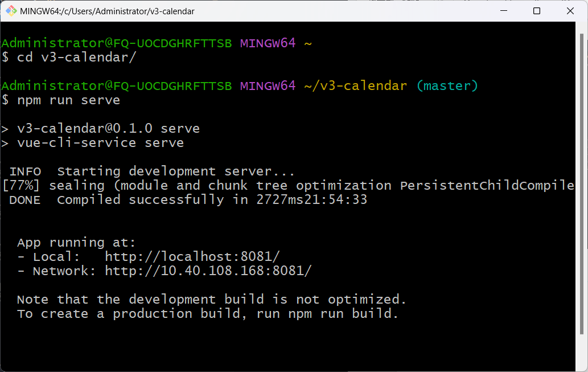Click the Git Bash icon in title bar
This screenshot has width=588, height=372.
tap(11, 11)
